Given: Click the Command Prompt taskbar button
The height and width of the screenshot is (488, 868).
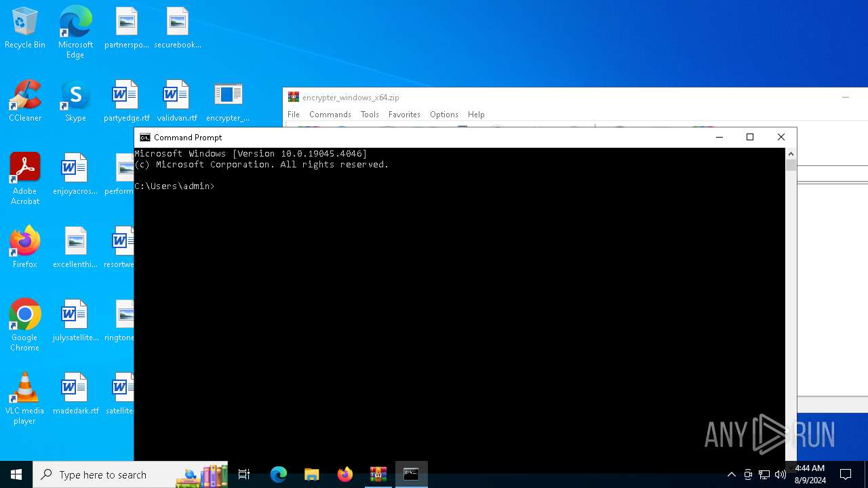Looking at the screenshot, I should click(412, 474).
